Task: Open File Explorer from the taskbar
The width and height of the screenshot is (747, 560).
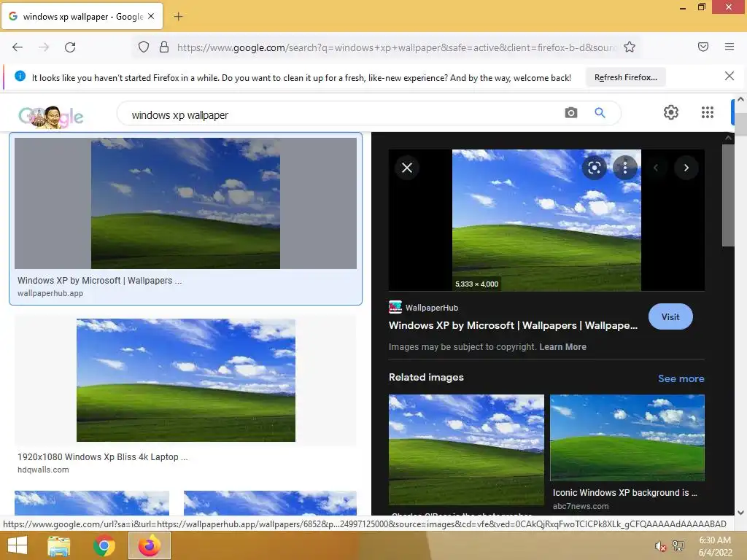Action: [x=58, y=545]
